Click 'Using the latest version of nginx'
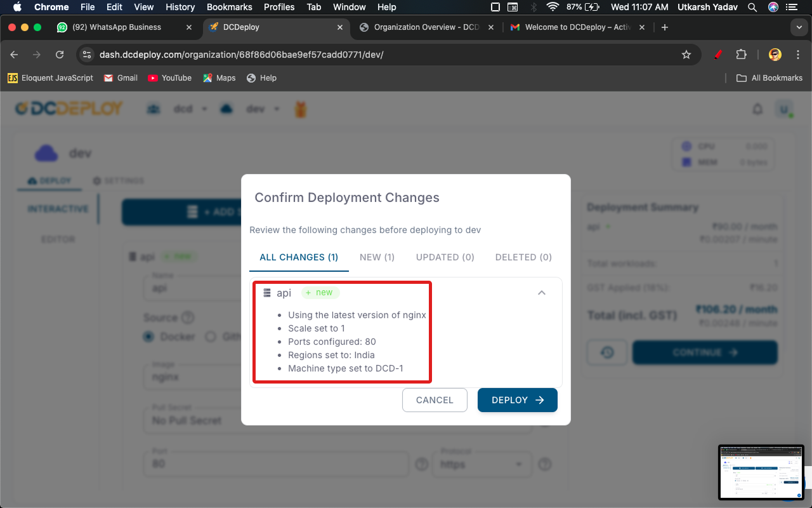812x508 pixels. [357, 315]
